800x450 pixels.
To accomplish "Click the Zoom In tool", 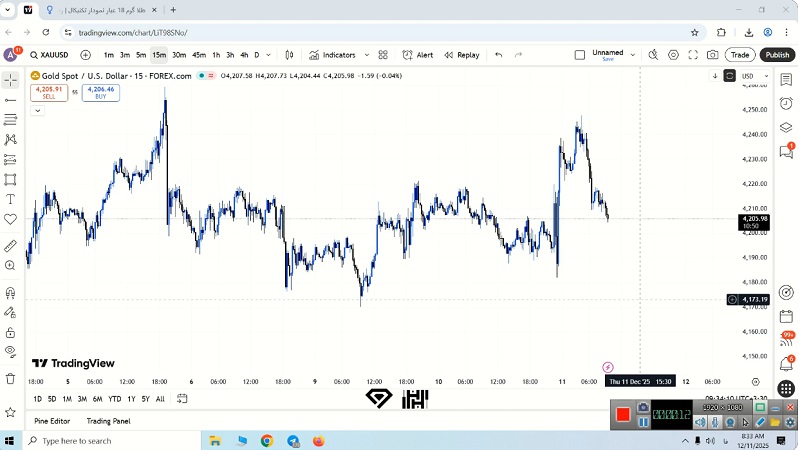I will pos(11,266).
